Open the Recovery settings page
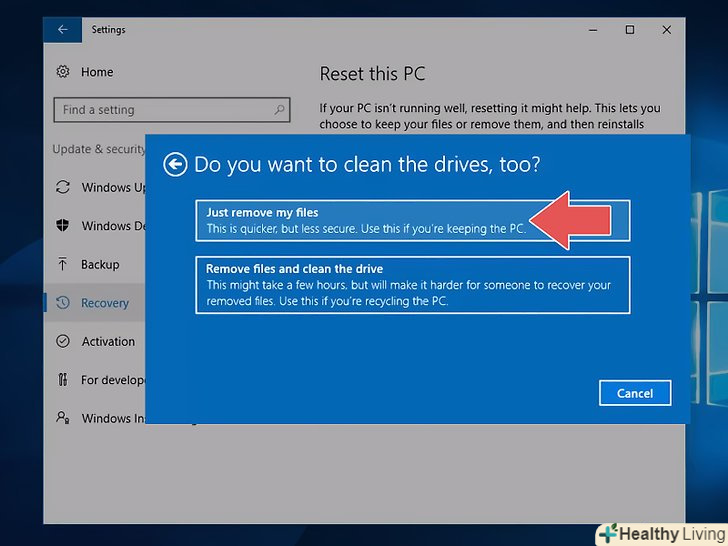 click(x=105, y=303)
